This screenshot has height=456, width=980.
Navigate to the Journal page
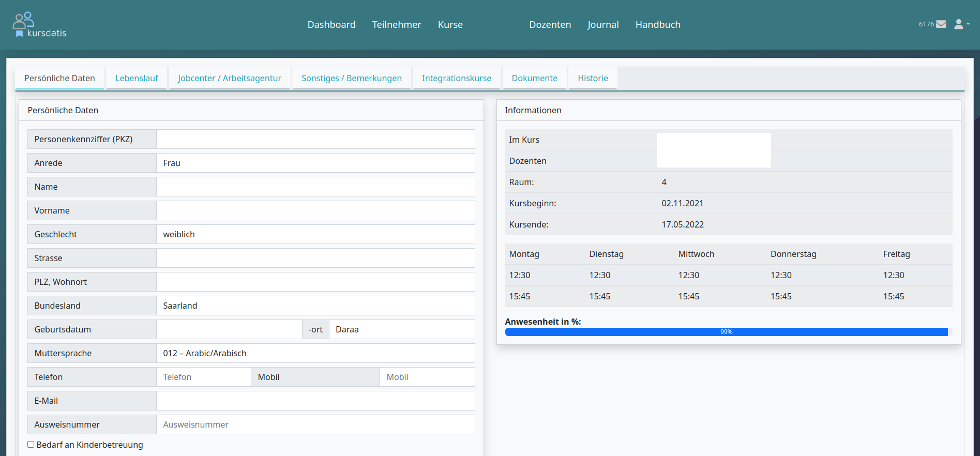point(602,25)
